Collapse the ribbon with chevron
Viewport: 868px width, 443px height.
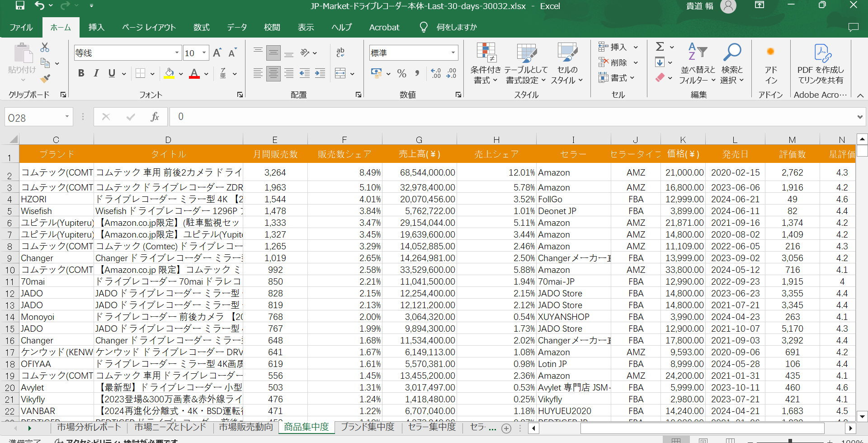[860, 95]
